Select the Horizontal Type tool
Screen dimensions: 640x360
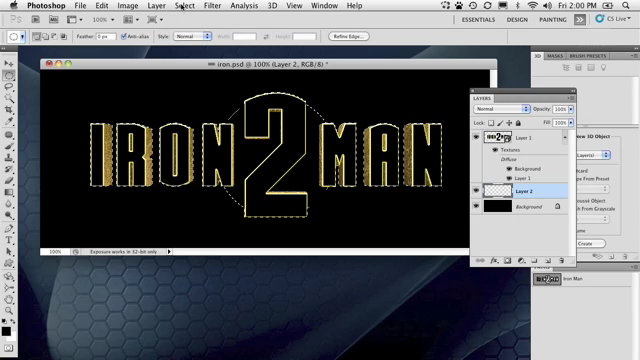click(x=9, y=240)
